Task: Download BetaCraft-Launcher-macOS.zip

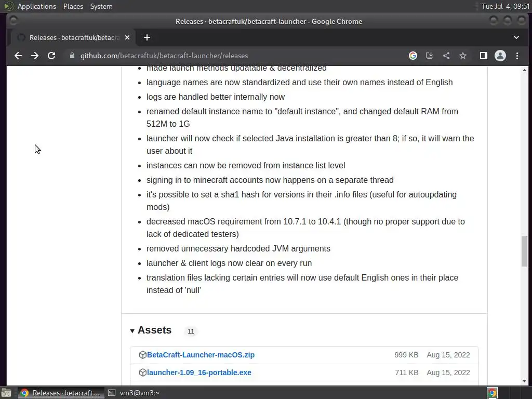Action: [201, 355]
